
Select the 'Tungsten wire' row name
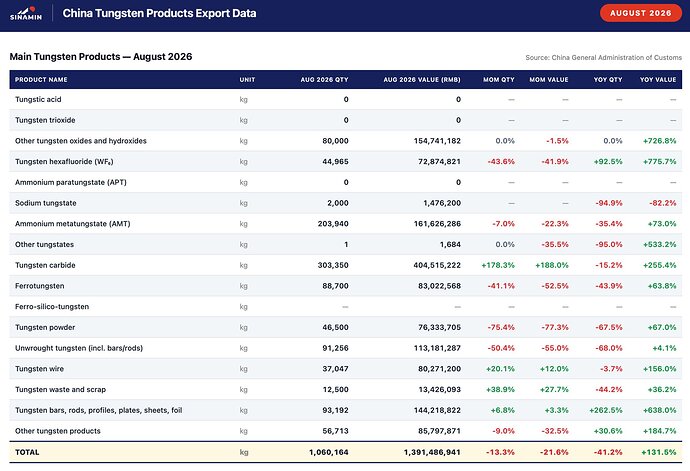click(39, 368)
